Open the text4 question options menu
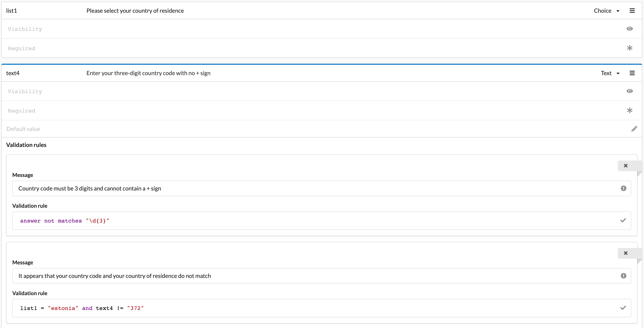The height and width of the screenshot is (328, 644). coord(632,73)
